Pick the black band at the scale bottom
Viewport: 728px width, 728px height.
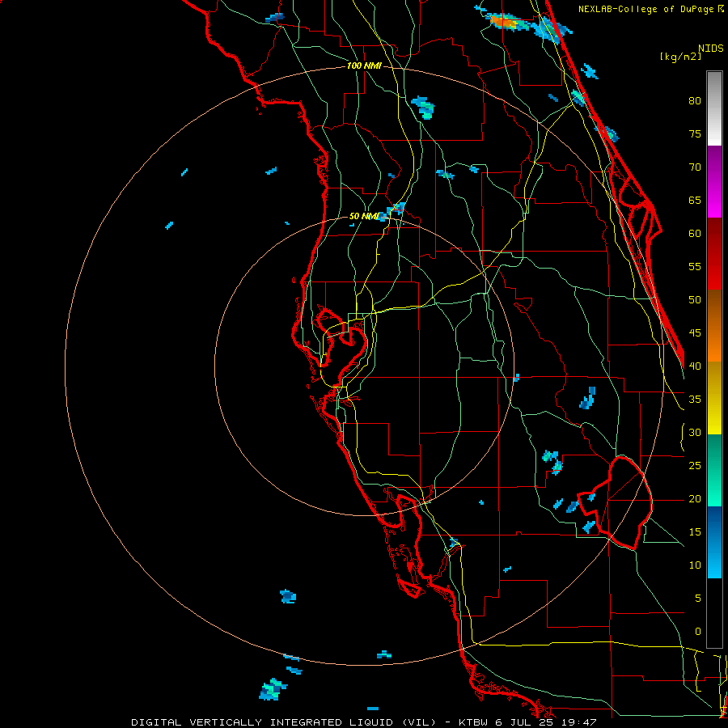coord(714,613)
